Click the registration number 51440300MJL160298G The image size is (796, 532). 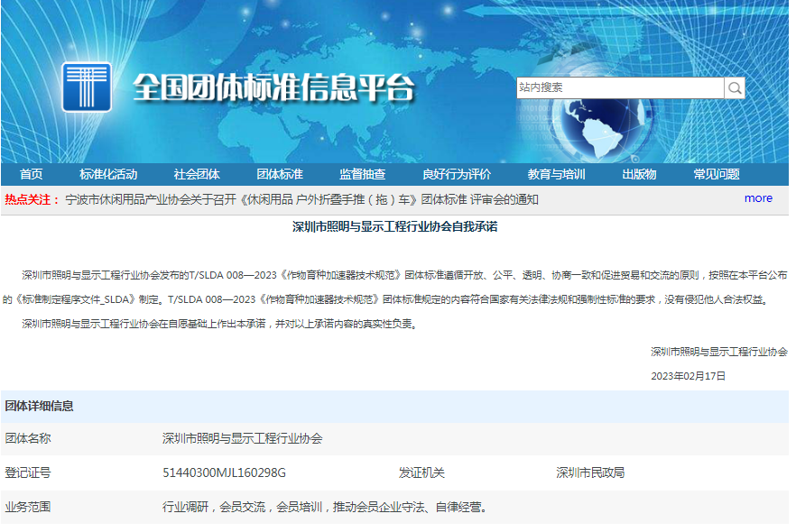224,473
